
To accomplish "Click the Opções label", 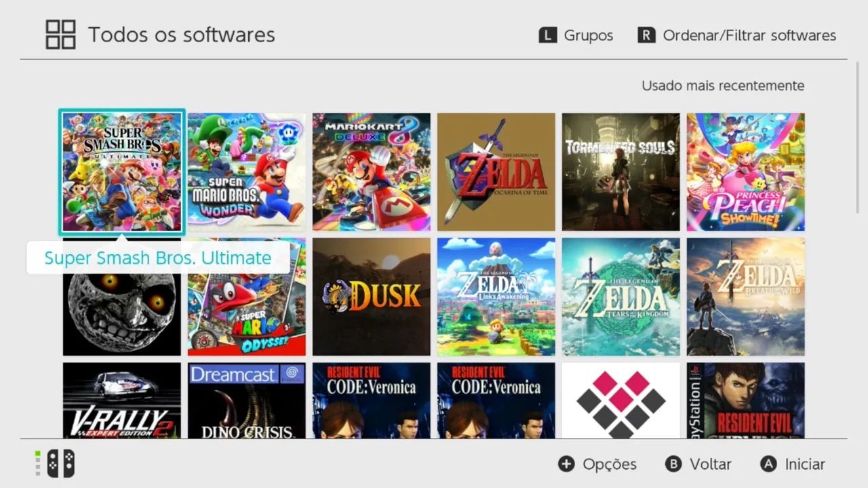I will (610, 465).
